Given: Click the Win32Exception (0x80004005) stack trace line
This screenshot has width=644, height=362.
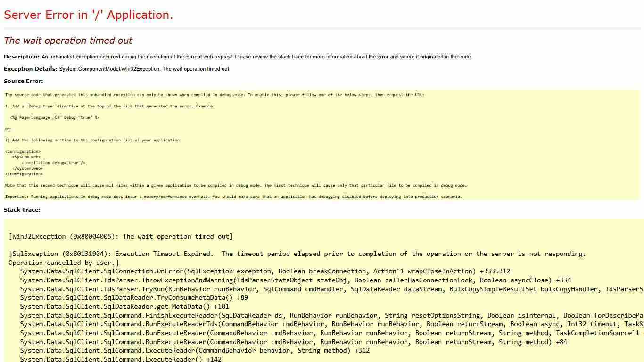Looking at the screenshot, I should [121, 236].
